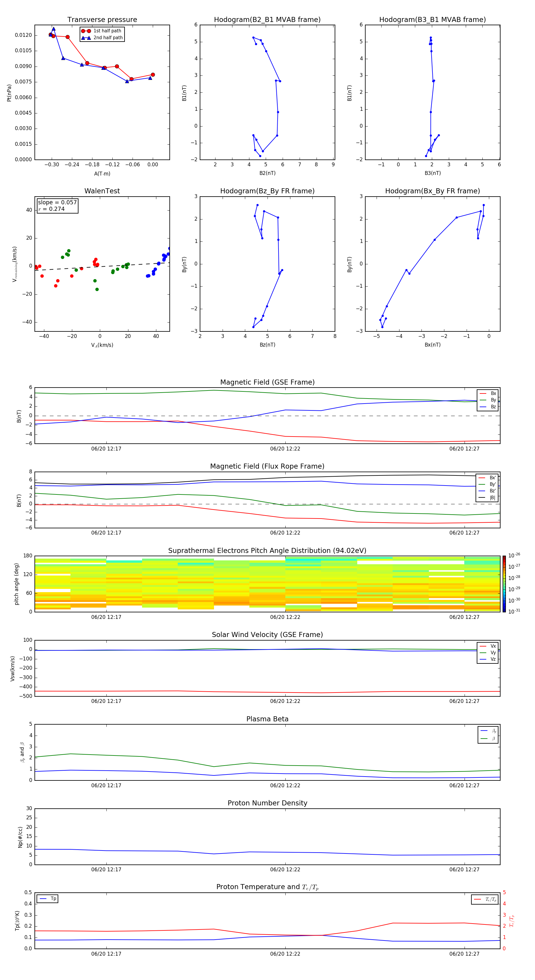Click the 'Proton Number Density' title
This screenshot has width=535, height=980.
tap(267, 803)
